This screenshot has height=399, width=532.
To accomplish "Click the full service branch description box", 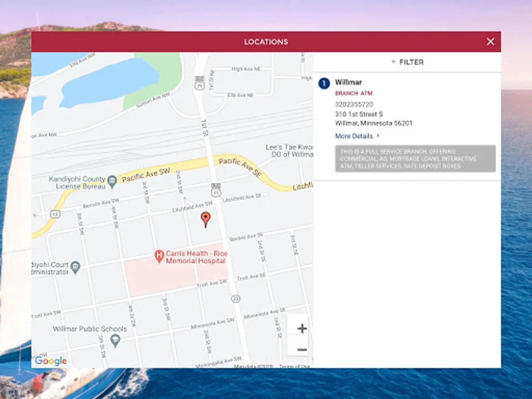I will 415,158.
